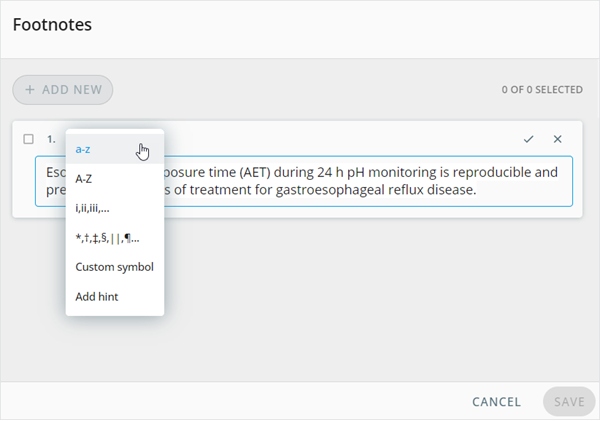
Task: Choose the lowercase a-z numbering option
Action: [84, 149]
